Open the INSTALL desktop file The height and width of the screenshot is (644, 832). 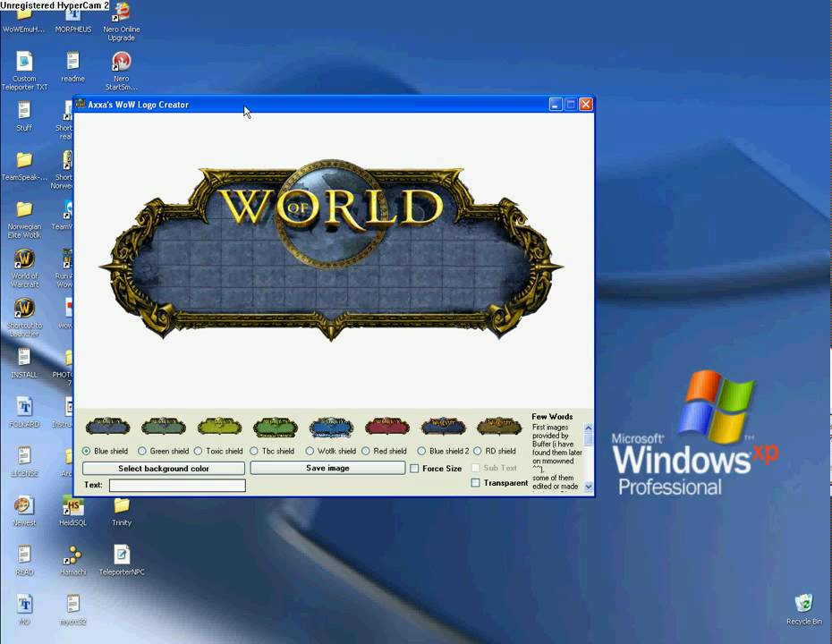click(24, 363)
